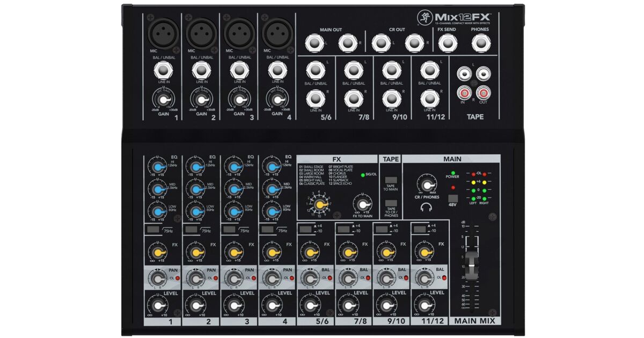Screen dimensions: 644x338
Task: Click the FX Send jack
Action: [x=447, y=43]
